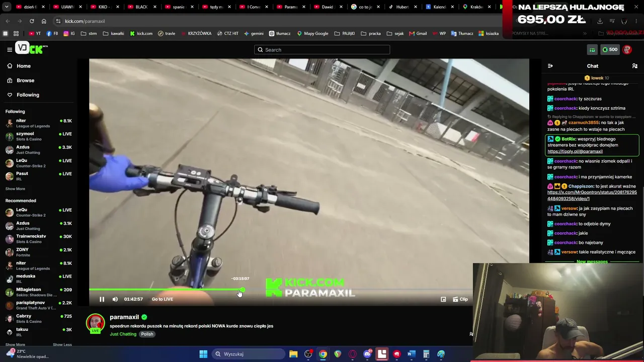
Task: Open the YT bookmark
Action: (x=35, y=34)
